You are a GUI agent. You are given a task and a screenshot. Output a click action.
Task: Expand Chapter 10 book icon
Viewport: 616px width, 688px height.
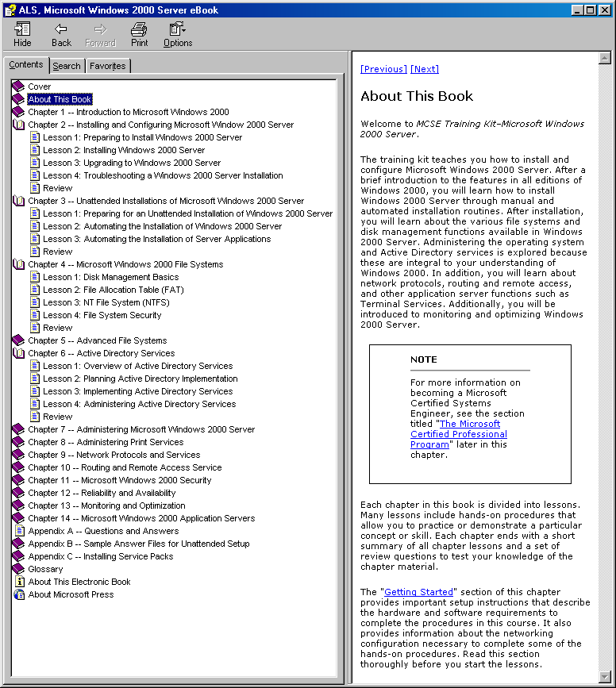tap(18, 467)
